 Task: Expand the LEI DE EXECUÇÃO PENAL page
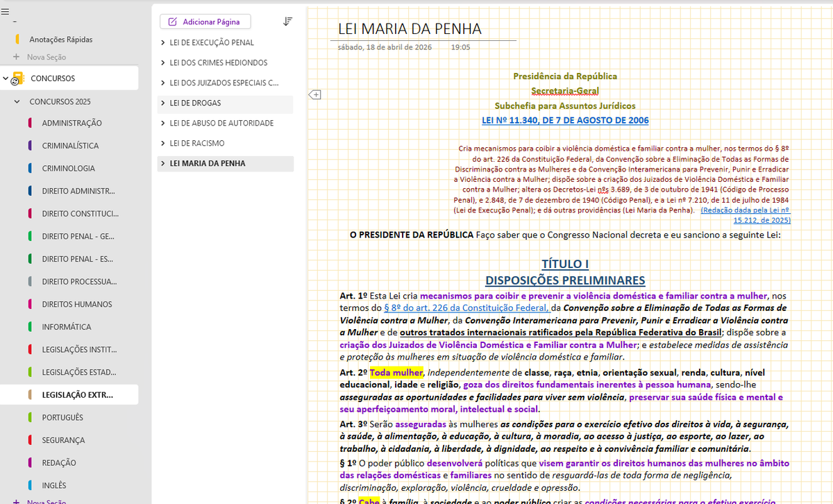[x=163, y=43]
